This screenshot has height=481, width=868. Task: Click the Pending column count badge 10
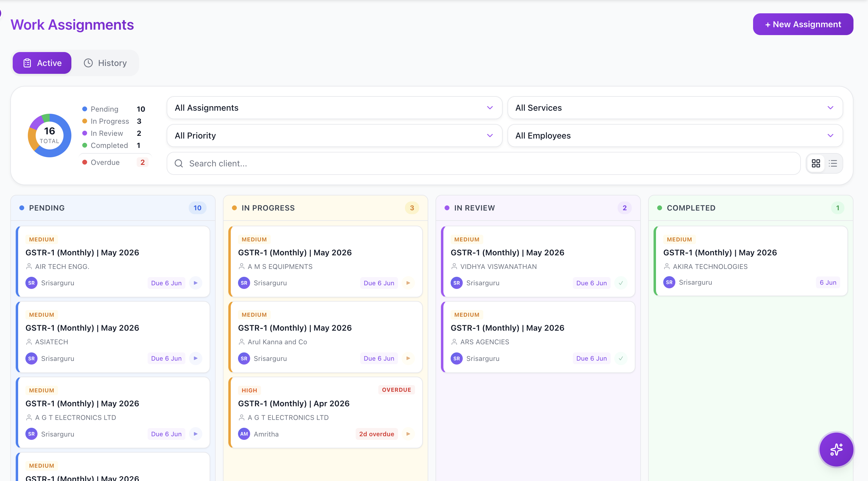coord(197,208)
